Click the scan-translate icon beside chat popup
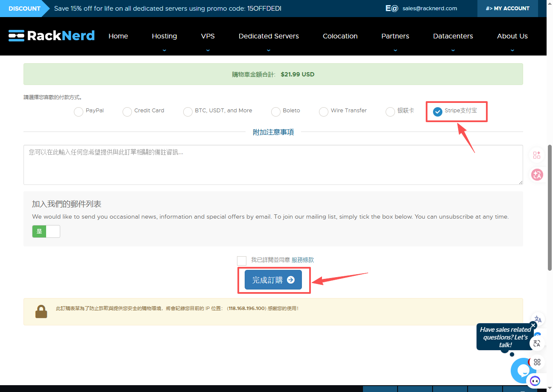The height and width of the screenshot is (392, 553). click(x=537, y=343)
